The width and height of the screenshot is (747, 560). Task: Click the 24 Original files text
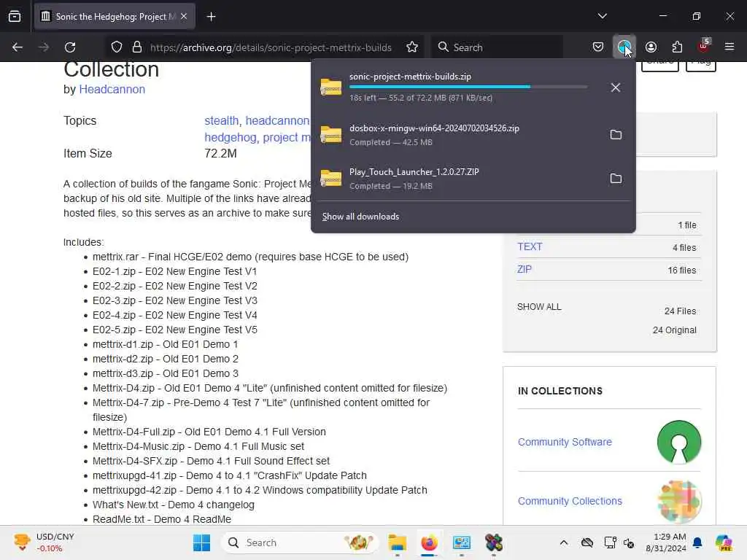coord(674,330)
